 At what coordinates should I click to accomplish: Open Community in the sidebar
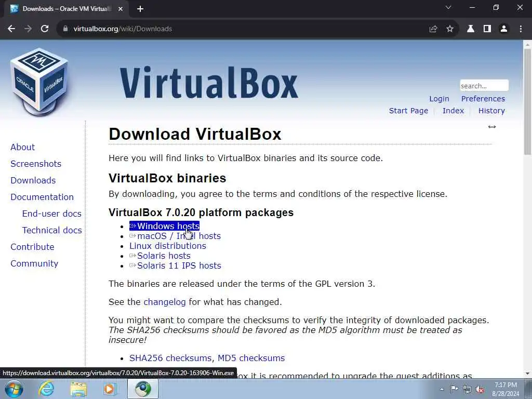point(34,263)
